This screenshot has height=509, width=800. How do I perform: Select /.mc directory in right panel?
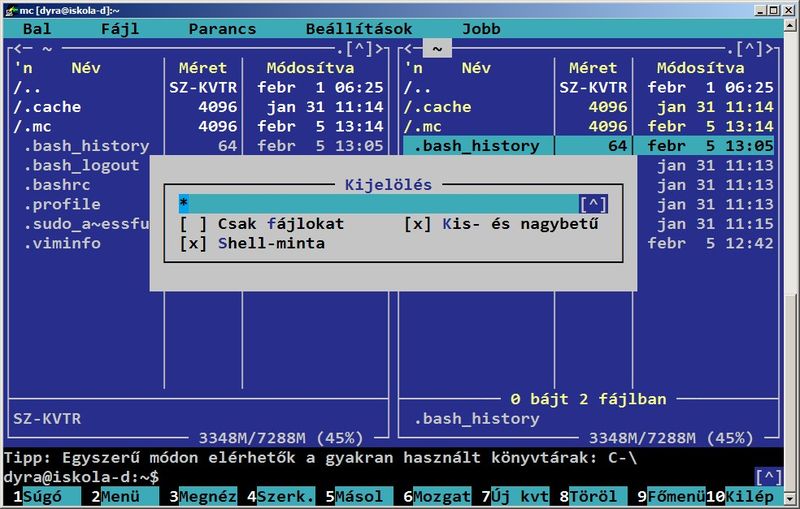click(589, 126)
